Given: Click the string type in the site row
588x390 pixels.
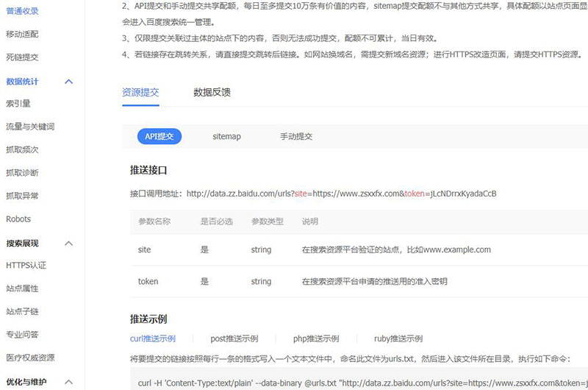Looking at the screenshot, I should click(x=262, y=249).
